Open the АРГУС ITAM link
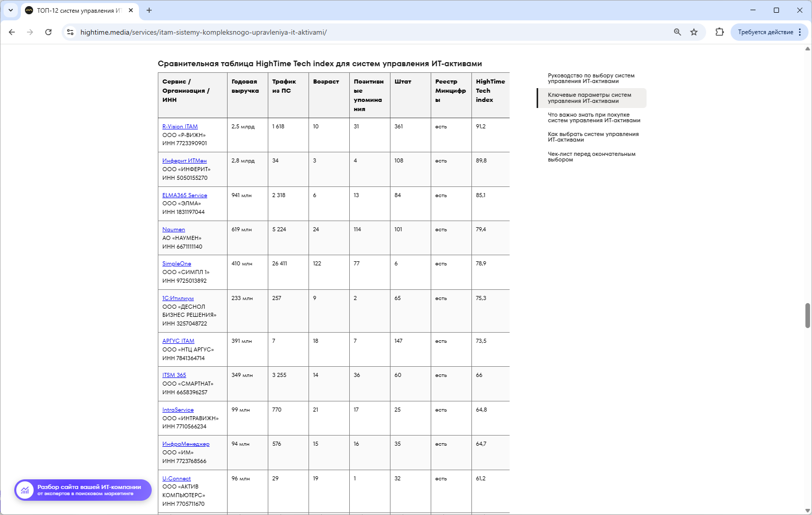Viewport: 812px width, 515px height. pyautogui.click(x=178, y=341)
